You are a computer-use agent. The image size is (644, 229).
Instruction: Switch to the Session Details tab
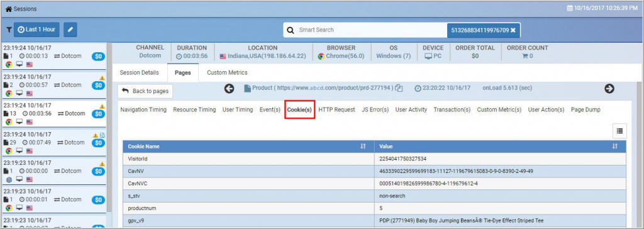[x=139, y=73]
